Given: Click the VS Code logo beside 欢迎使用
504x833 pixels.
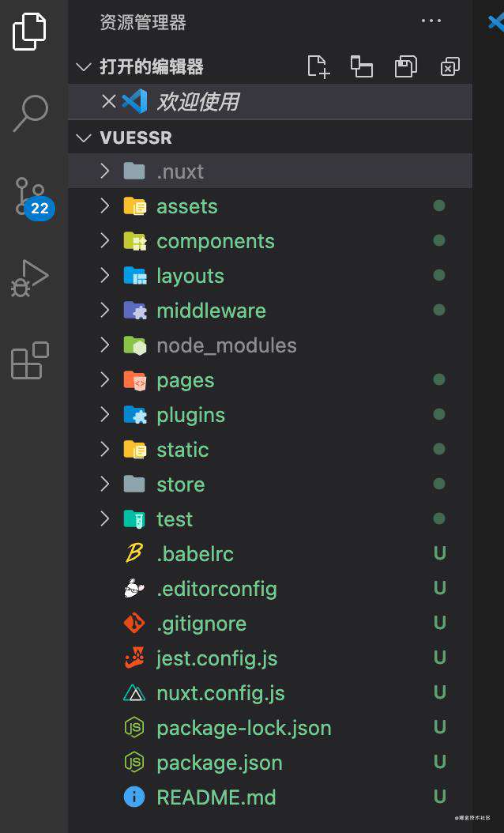Looking at the screenshot, I should 134,101.
